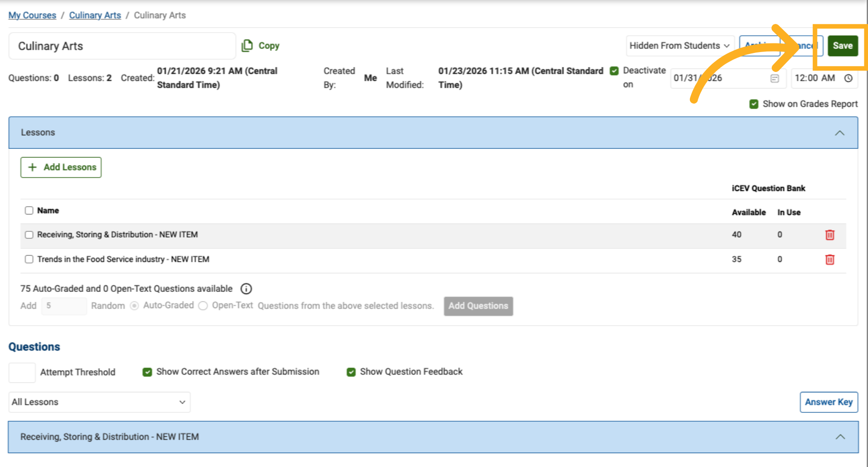868x467 pixels.
Task: Select the Trends in the Food Service lesson checkbox
Action: coord(29,259)
